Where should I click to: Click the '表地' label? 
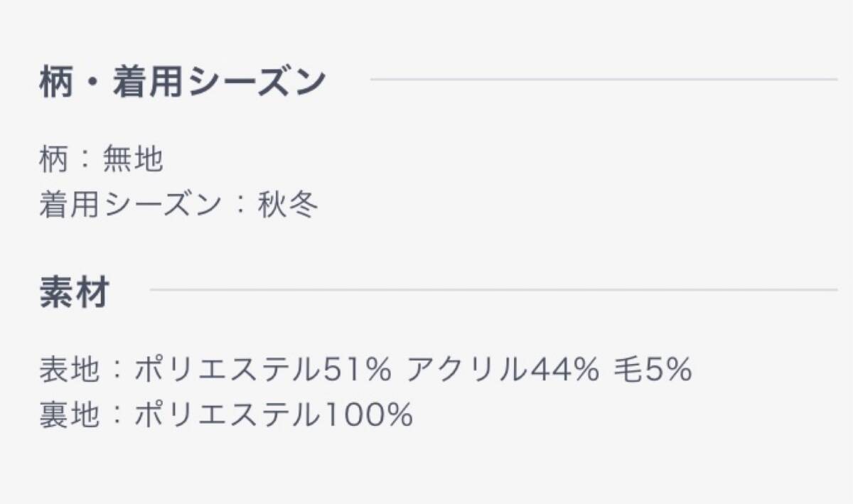tap(69, 370)
